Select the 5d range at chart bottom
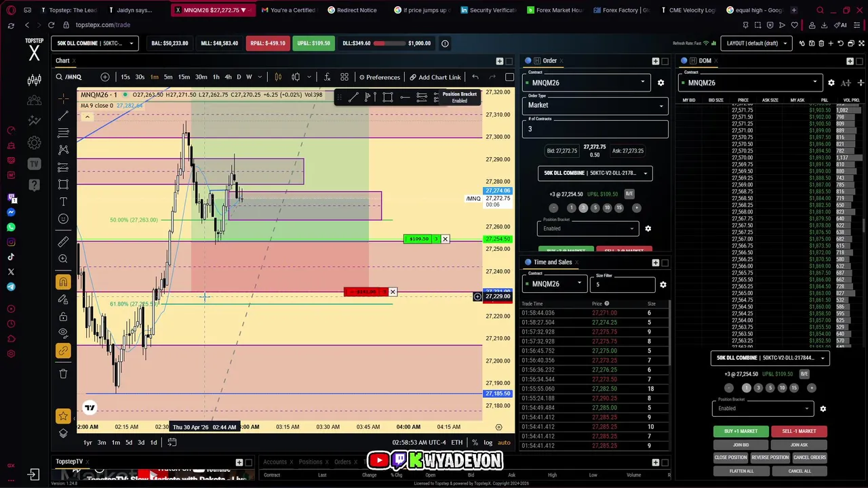The height and width of the screenshot is (488, 868). coord(128,443)
